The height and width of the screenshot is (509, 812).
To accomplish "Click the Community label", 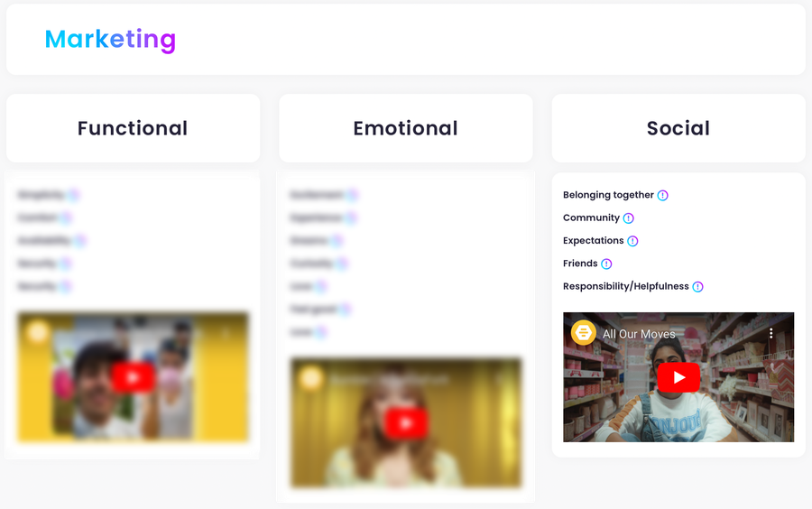I will (x=591, y=217).
